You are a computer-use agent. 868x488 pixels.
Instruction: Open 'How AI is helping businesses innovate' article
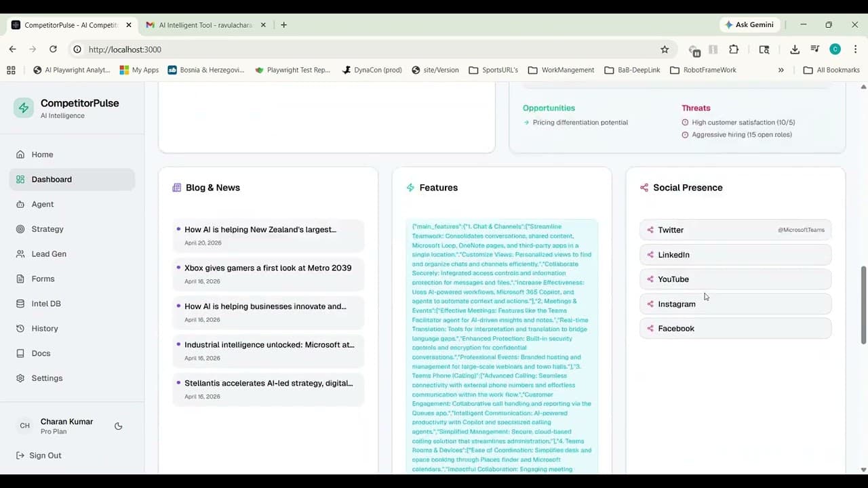tap(269, 312)
